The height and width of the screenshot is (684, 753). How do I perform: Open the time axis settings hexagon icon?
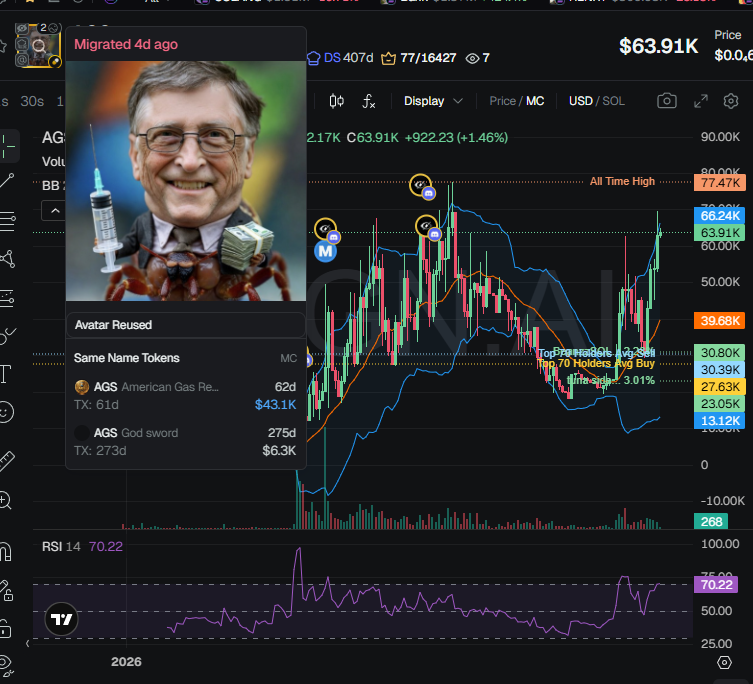[x=724, y=663]
